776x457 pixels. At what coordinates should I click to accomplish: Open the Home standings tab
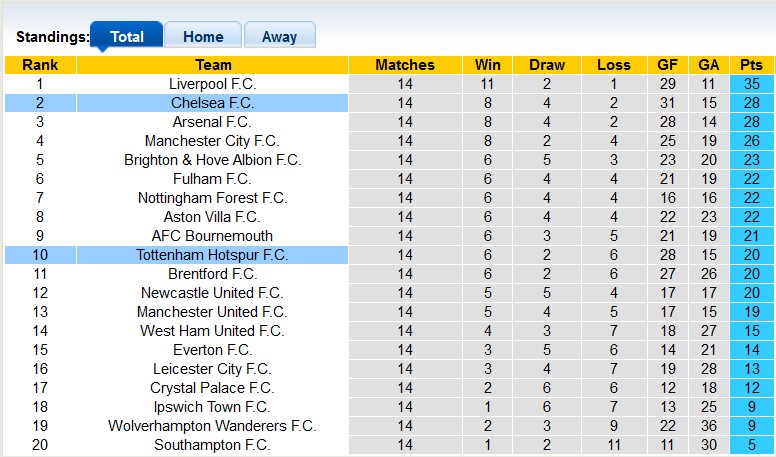coord(203,37)
